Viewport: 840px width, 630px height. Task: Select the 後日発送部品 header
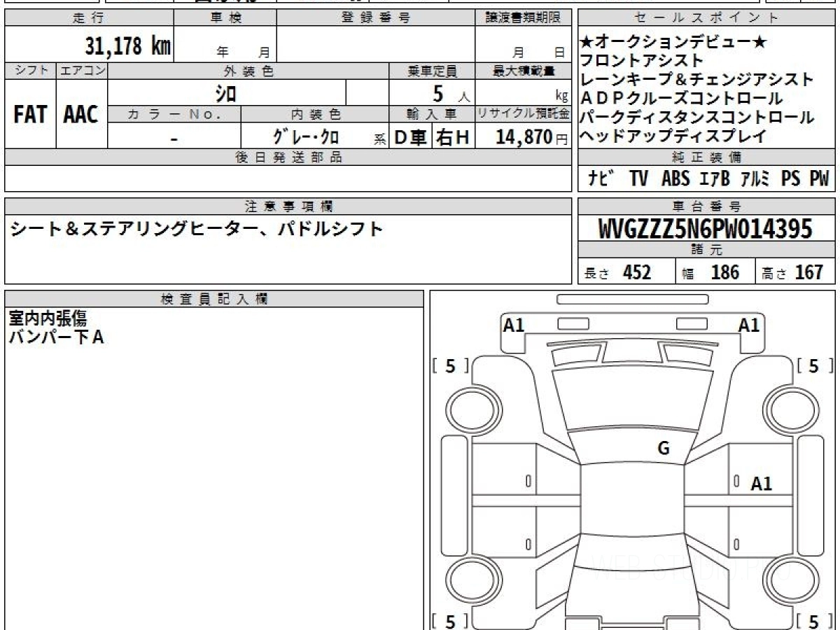(x=288, y=157)
